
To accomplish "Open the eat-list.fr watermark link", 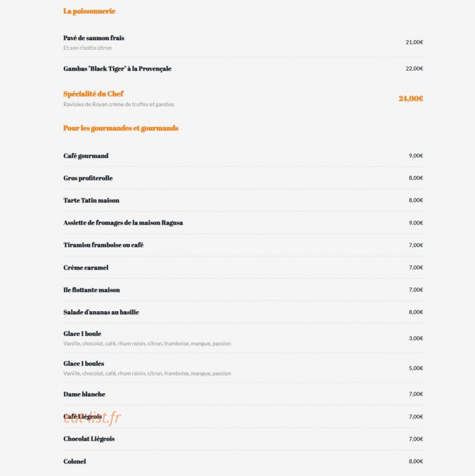I will (92, 418).
